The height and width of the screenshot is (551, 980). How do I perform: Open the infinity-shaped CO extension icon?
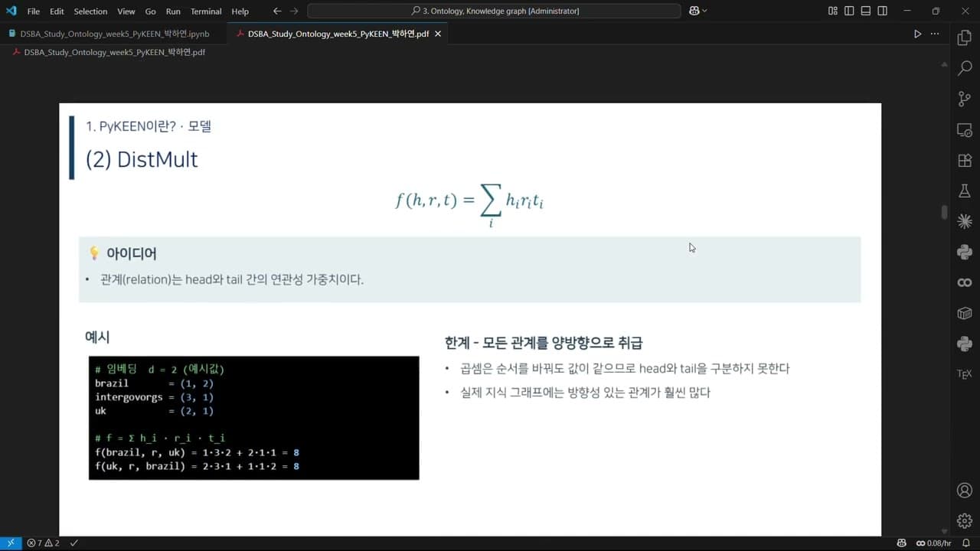pyautogui.click(x=965, y=282)
